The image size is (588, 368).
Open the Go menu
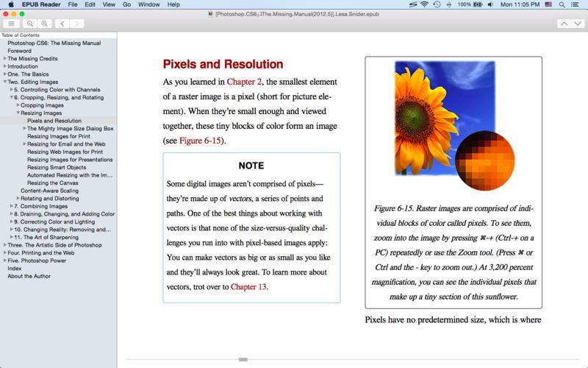pyautogui.click(x=126, y=4)
